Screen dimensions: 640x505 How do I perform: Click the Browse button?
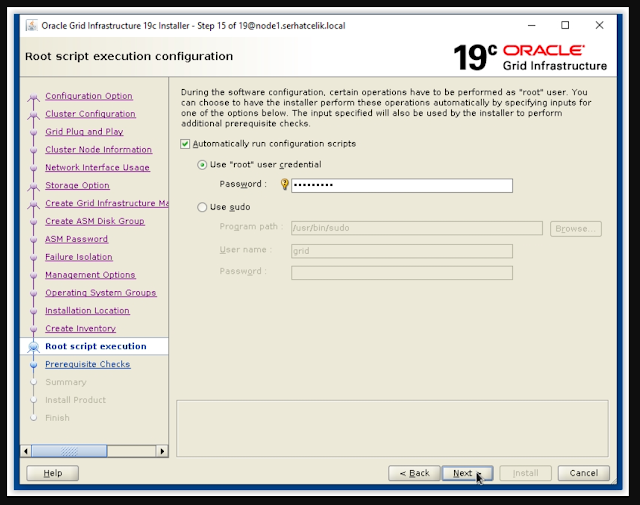pyautogui.click(x=576, y=229)
